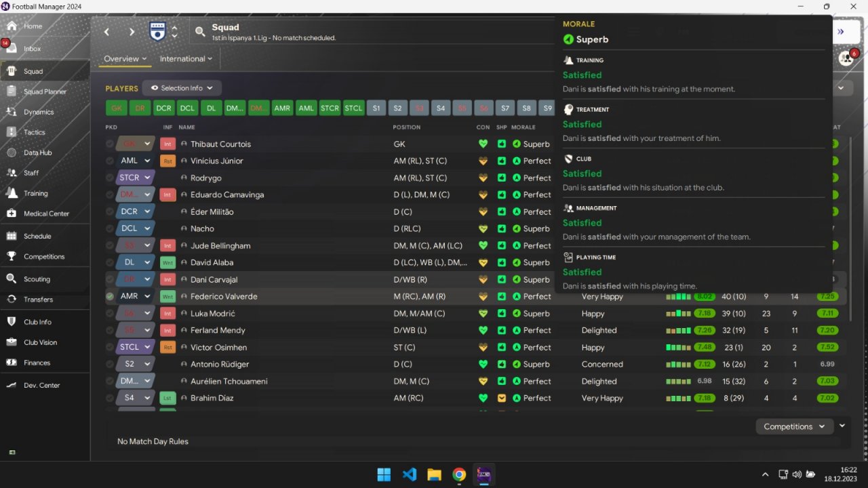Click the club crest badge

[x=157, y=31]
